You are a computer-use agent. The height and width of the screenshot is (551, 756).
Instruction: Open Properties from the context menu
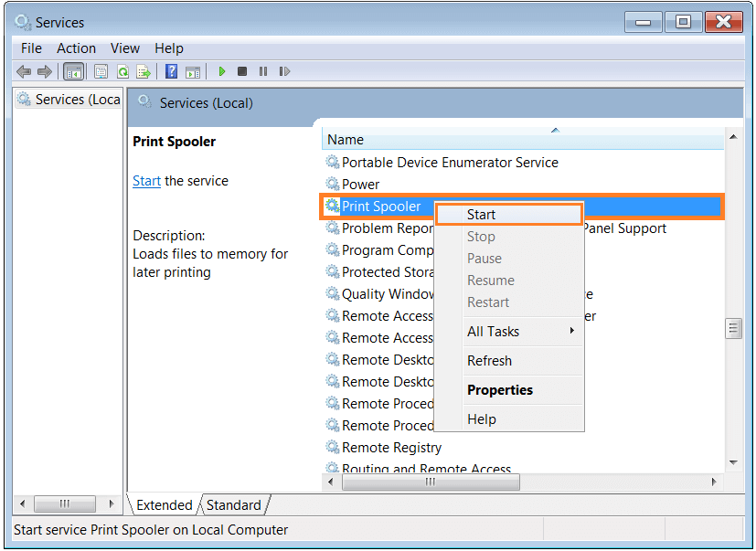click(500, 390)
